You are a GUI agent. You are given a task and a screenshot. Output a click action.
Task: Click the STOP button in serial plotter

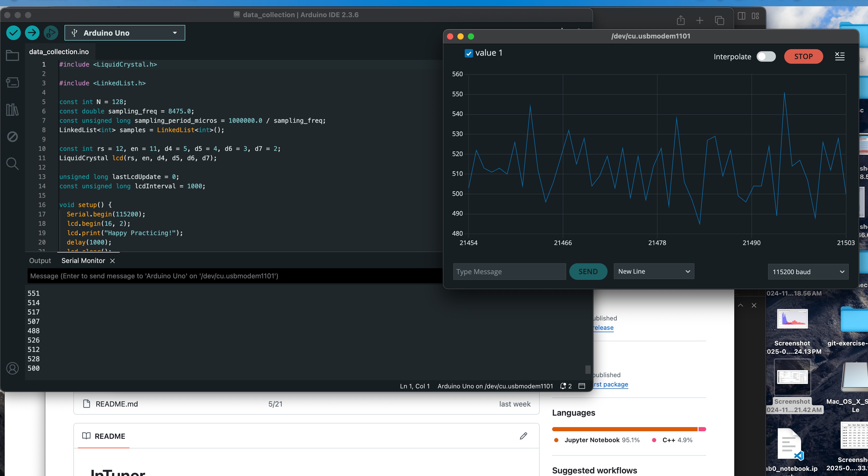point(803,56)
